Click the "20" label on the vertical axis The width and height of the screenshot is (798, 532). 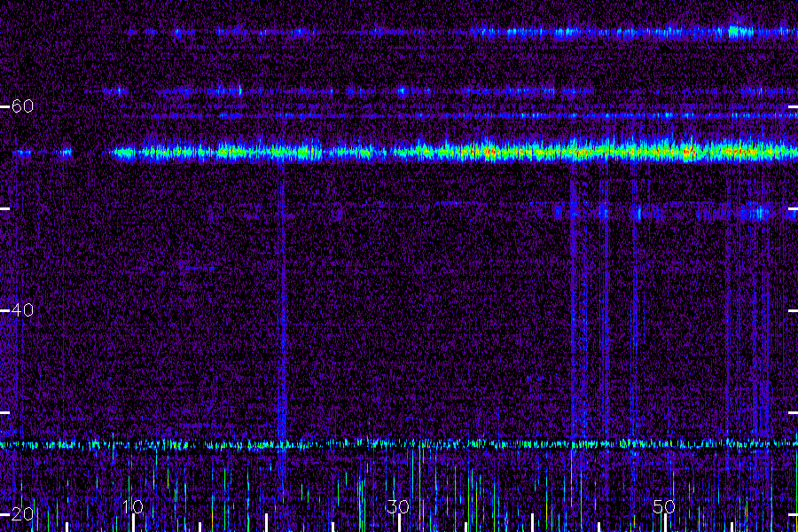pos(22,514)
